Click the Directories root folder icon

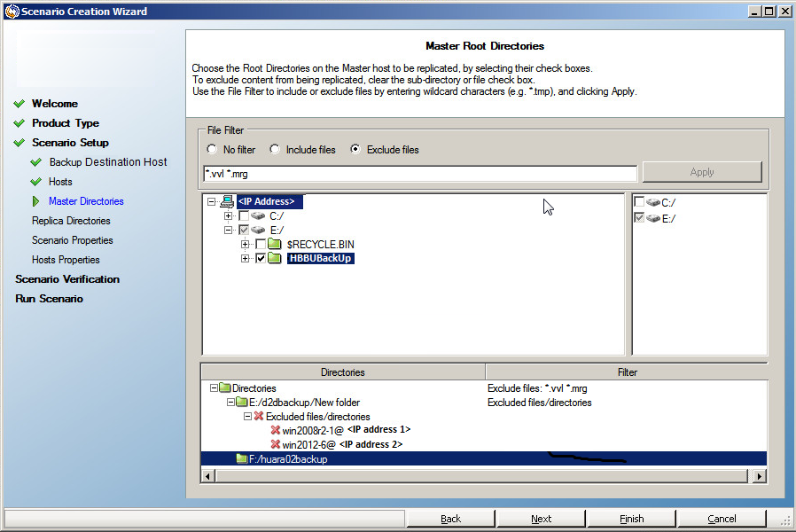[225, 387]
